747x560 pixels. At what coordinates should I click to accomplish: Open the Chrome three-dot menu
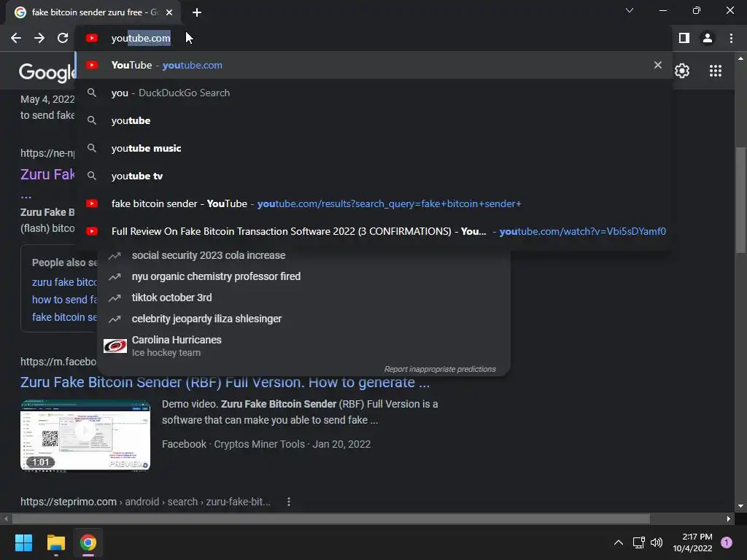tap(731, 38)
